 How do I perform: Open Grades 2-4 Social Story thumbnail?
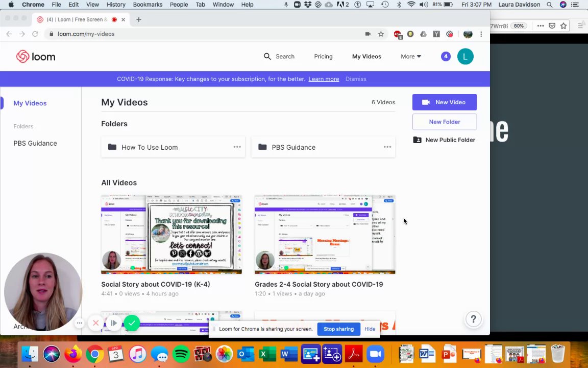tap(325, 234)
